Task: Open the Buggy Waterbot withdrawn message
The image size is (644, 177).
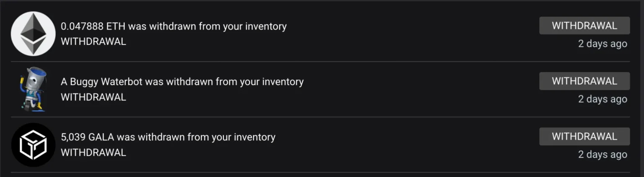Action: (182, 82)
